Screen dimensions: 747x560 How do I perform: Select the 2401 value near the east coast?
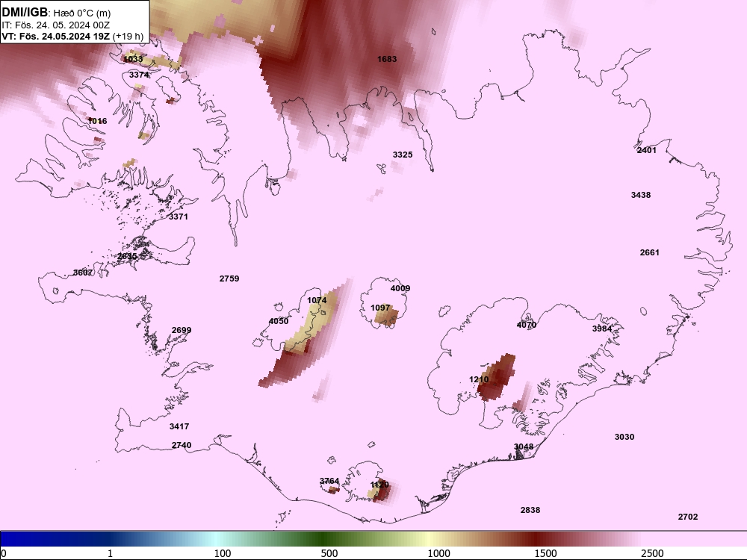tap(646, 151)
